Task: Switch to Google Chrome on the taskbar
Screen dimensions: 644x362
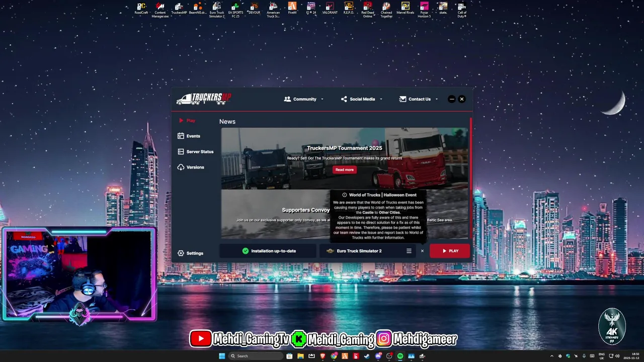Action: 334,356
